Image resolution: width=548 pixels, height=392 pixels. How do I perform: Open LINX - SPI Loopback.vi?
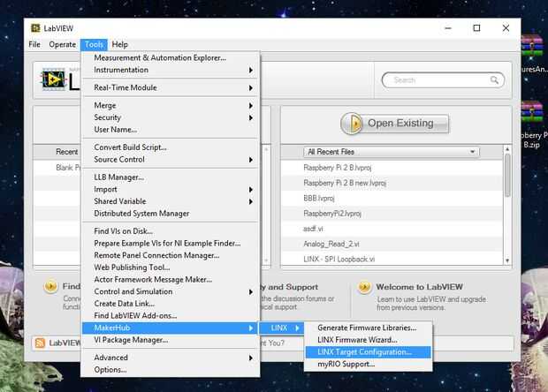[392, 259]
